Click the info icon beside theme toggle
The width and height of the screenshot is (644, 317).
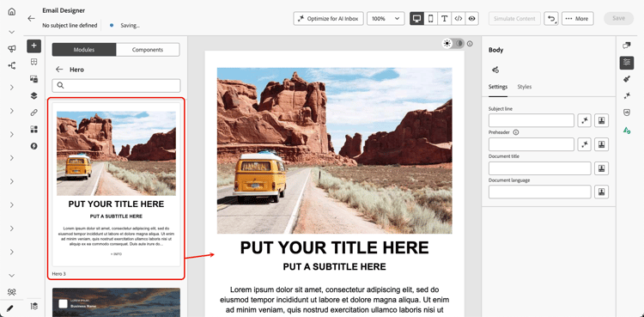click(470, 44)
